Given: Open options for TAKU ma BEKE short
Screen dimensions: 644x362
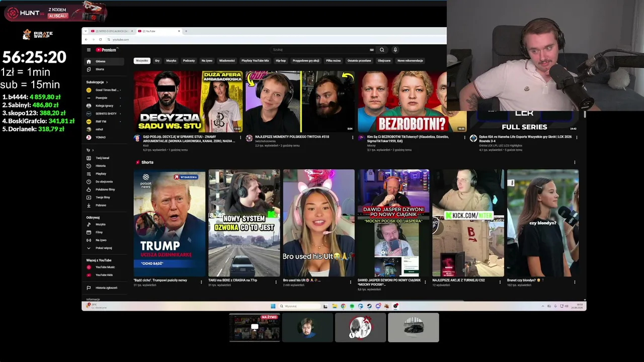Looking at the screenshot, I should coord(276,282).
